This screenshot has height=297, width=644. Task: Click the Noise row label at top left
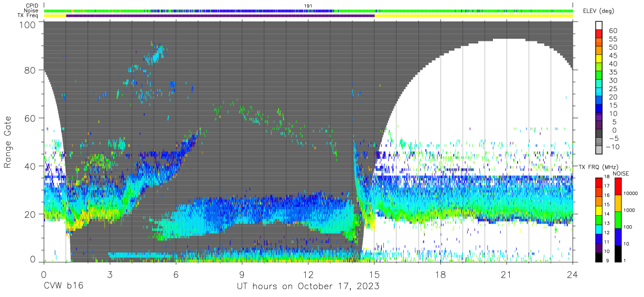[x=31, y=10]
